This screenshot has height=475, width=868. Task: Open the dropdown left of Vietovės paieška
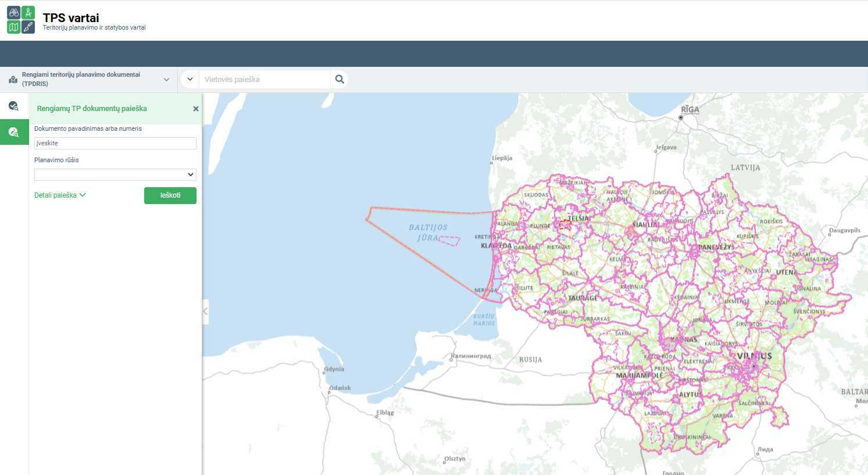(190, 80)
